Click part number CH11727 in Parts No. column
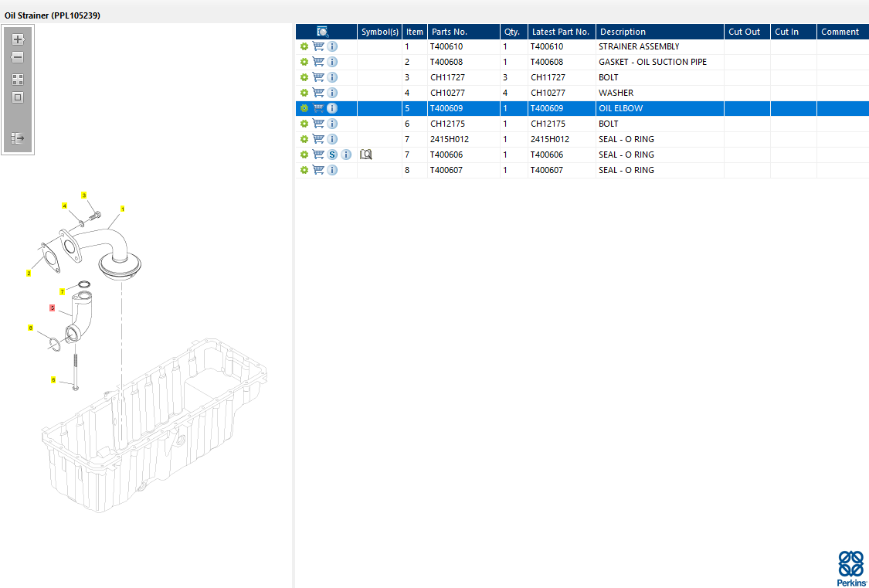This screenshot has width=869, height=588. (x=448, y=77)
